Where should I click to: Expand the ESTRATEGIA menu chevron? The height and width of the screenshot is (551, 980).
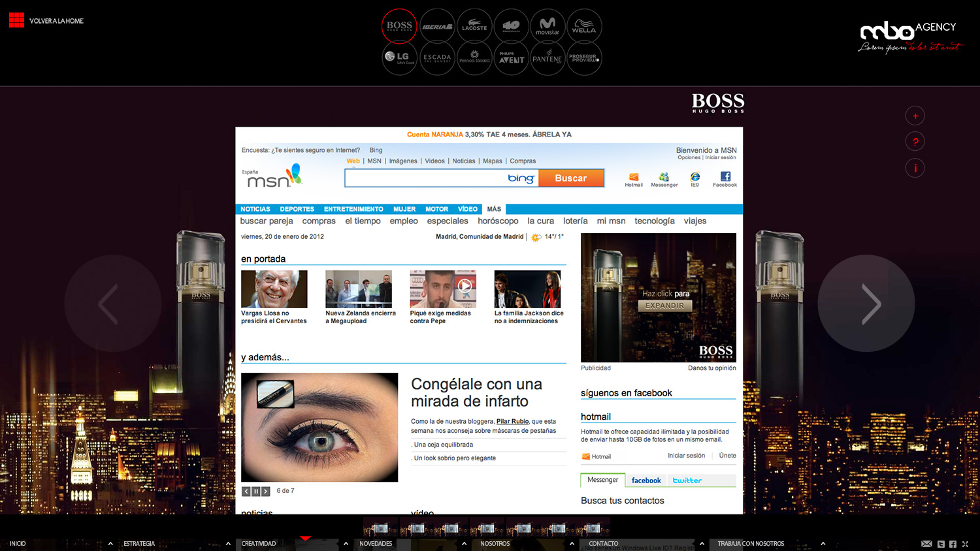(228, 544)
